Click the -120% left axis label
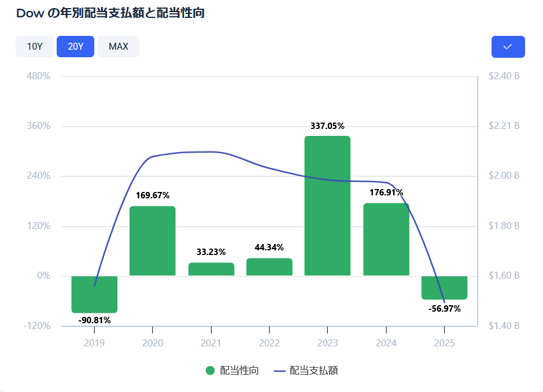This screenshot has height=392, width=543. pos(36,326)
